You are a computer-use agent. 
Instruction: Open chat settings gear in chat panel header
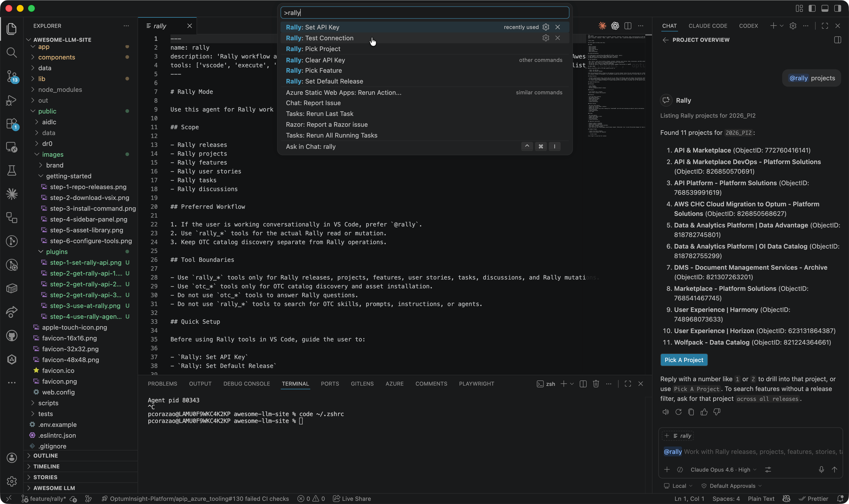(x=793, y=26)
